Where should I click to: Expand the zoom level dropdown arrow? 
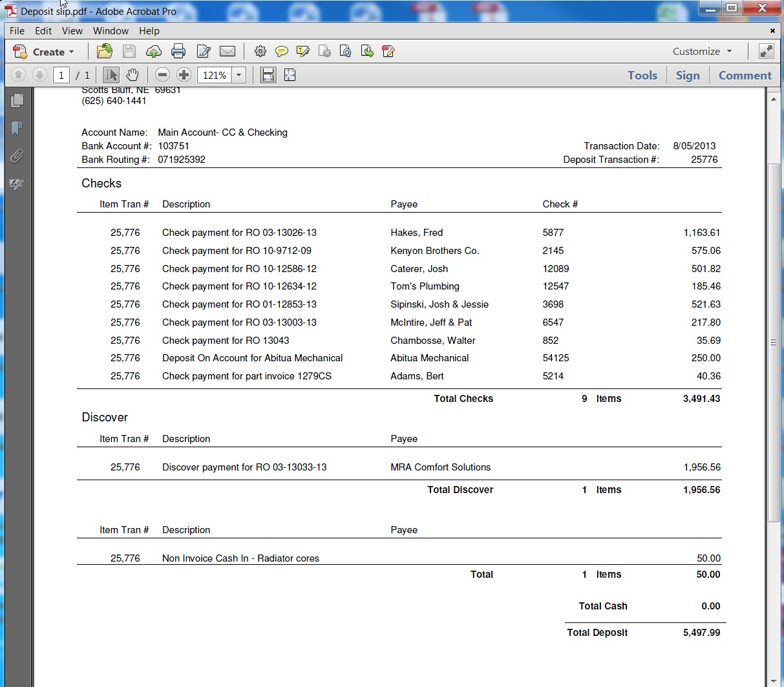tap(238, 75)
